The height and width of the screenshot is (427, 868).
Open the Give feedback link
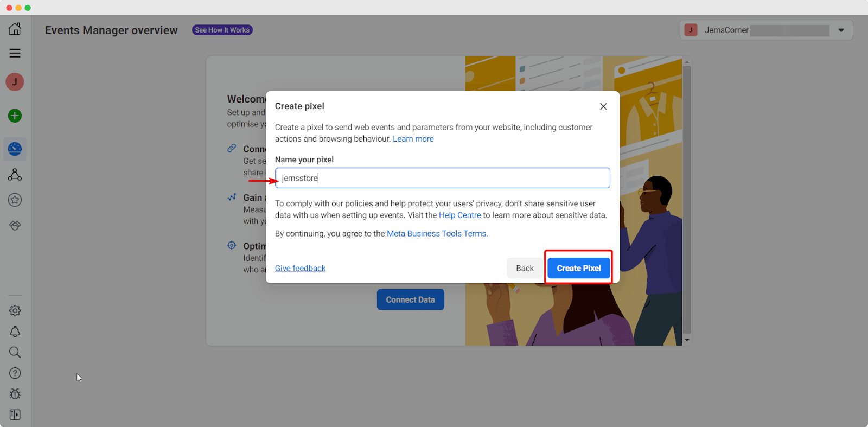300,268
